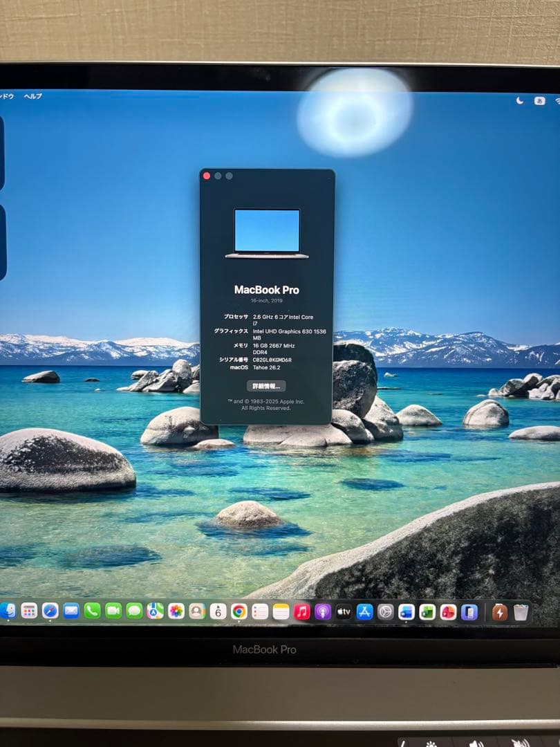560x747 pixels.
Task: Open Photos from the Dock
Action: point(176,612)
